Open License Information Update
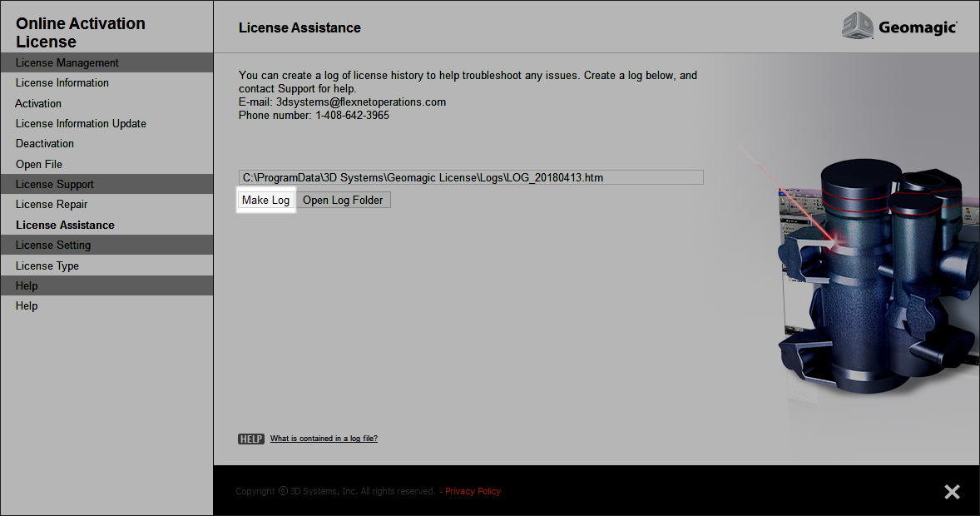Image resolution: width=980 pixels, height=516 pixels. 81,123
